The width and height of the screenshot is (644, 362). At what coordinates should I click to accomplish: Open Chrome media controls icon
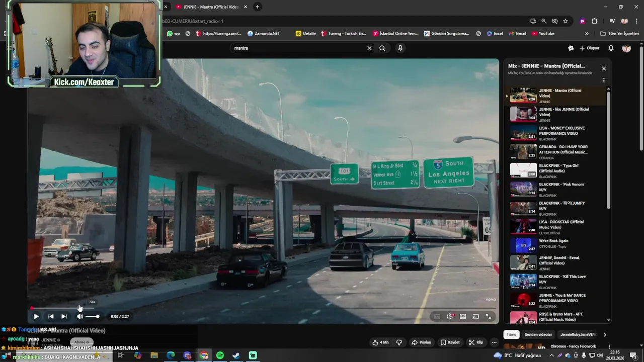(612, 21)
